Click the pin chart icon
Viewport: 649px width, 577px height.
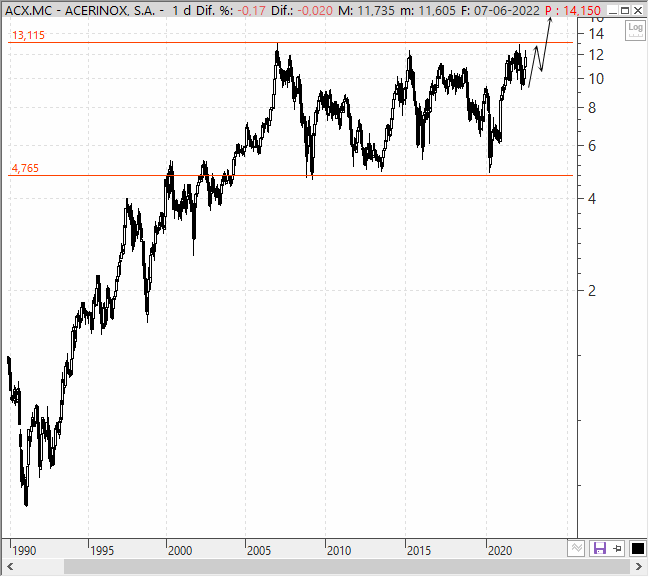(618, 549)
